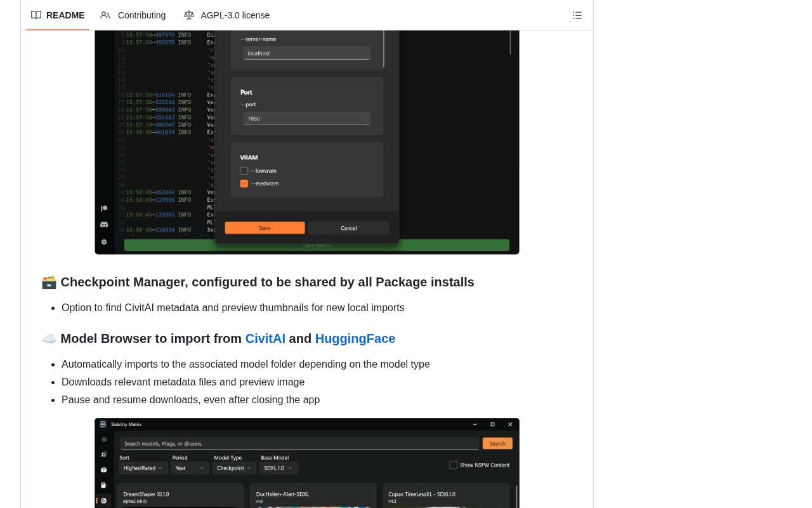Click the Checkpoints sidebar icon
This screenshot has height=508, width=812.
pos(104,485)
